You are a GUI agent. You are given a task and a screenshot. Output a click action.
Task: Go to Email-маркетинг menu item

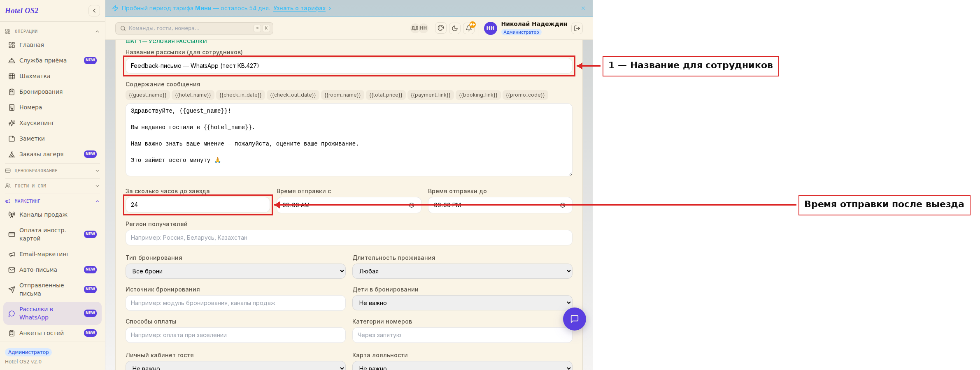pos(52,254)
